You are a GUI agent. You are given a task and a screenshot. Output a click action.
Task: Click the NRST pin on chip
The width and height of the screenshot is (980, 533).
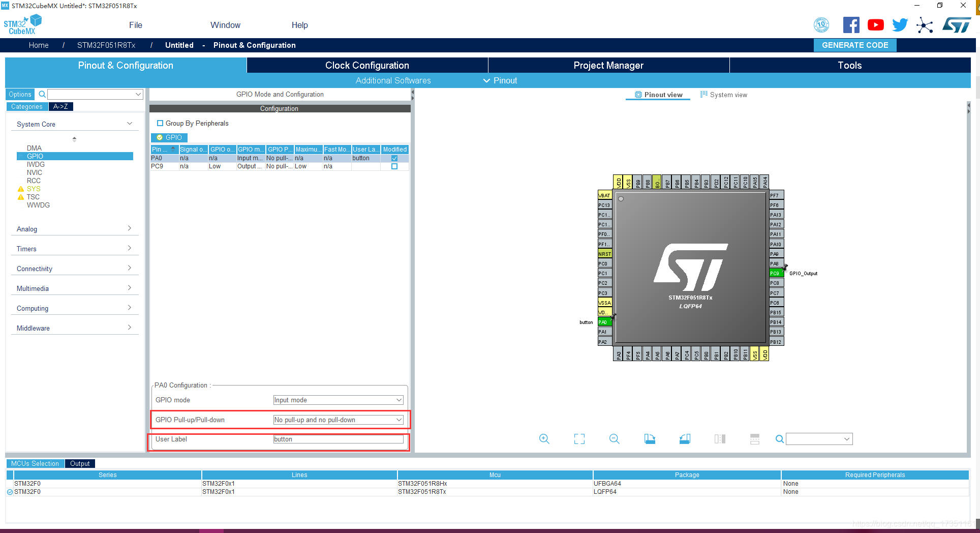pyautogui.click(x=605, y=254)
